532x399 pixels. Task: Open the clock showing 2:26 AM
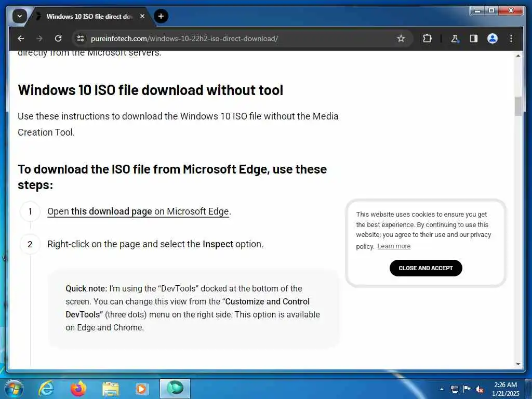click(506, 389)
